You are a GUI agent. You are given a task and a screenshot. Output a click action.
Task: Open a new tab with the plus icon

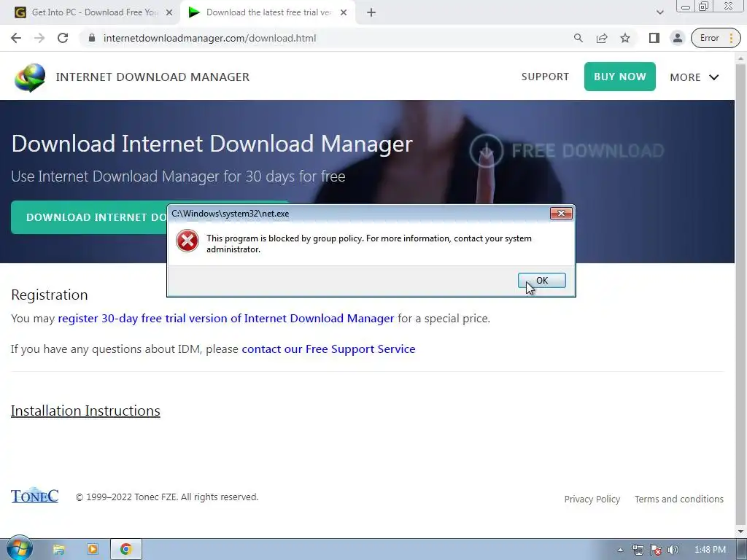371,13
